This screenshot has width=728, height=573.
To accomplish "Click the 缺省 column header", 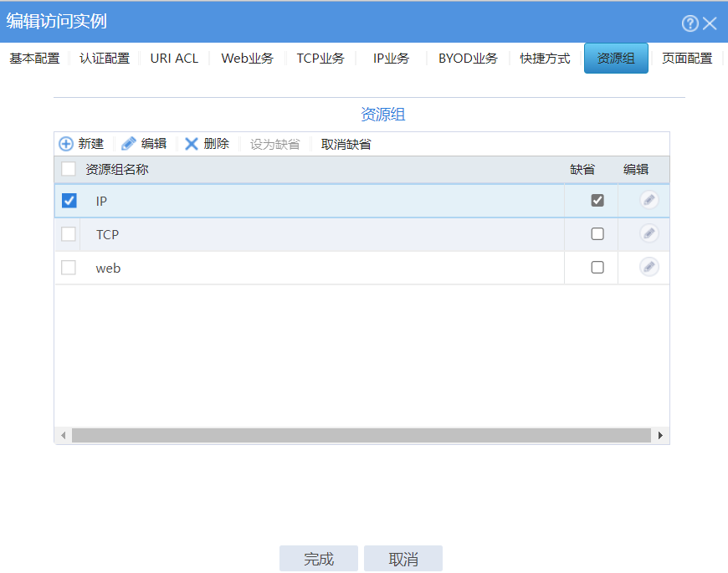I will [x=582, y=169].
